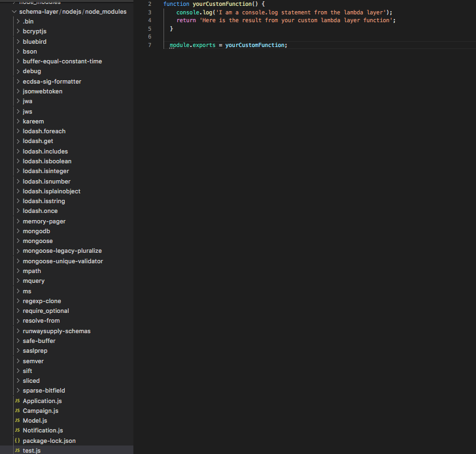Expand the bson folder chevron

coord(18,51)
